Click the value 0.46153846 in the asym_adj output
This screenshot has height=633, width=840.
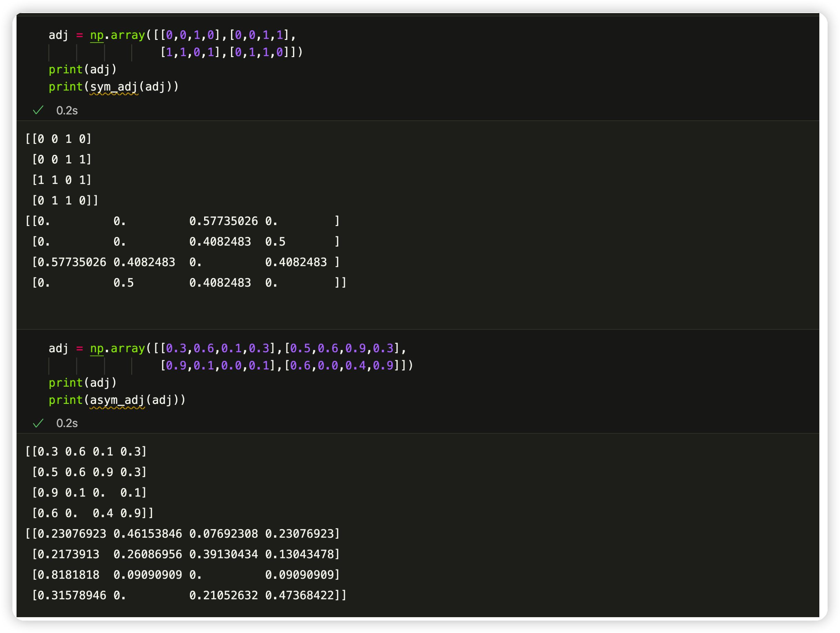tap(148, 534)
